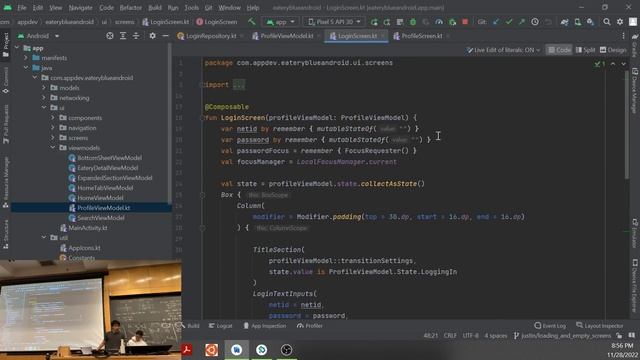Expand the components package
Screen dimensions: 640x360
[x=53, y=118]
